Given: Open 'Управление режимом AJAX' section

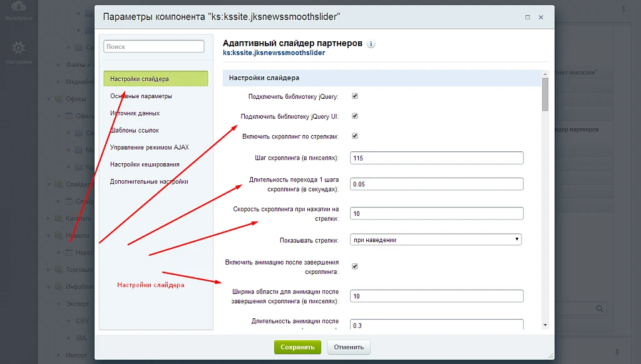Looking at the screenshot, I should (150, 148).
